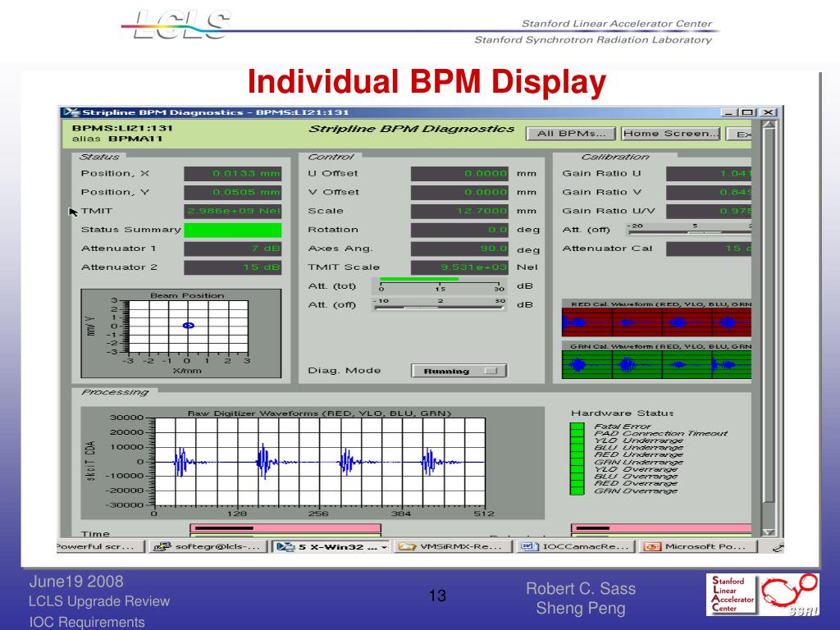This screenshot has height=630, width=840.
Task: Click the alias BPMA11 text
Action: 117,139
